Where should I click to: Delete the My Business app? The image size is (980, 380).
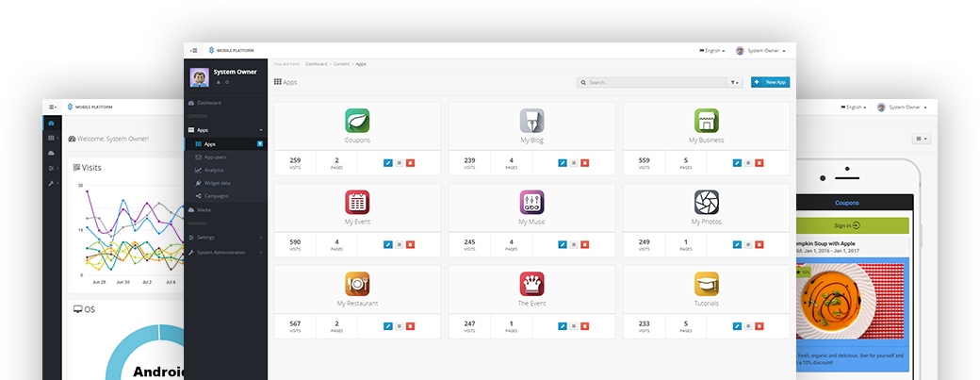click(759, 162)
